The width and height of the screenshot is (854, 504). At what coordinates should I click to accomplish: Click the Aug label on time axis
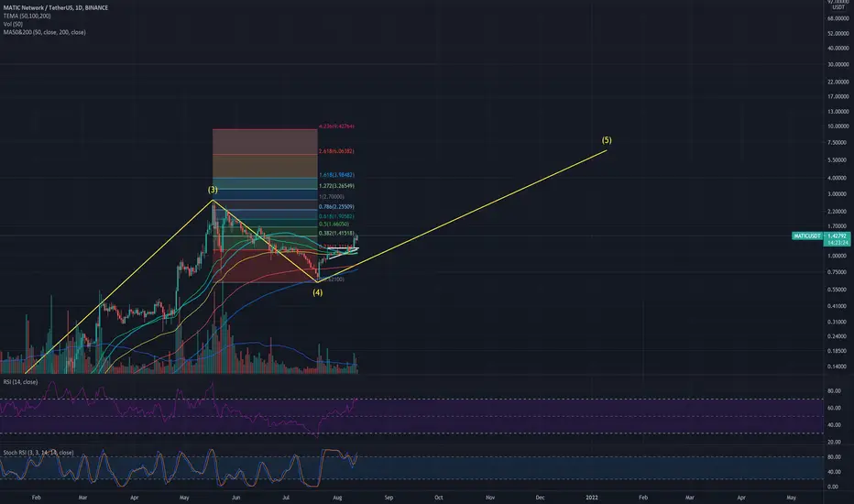[338, 498]
